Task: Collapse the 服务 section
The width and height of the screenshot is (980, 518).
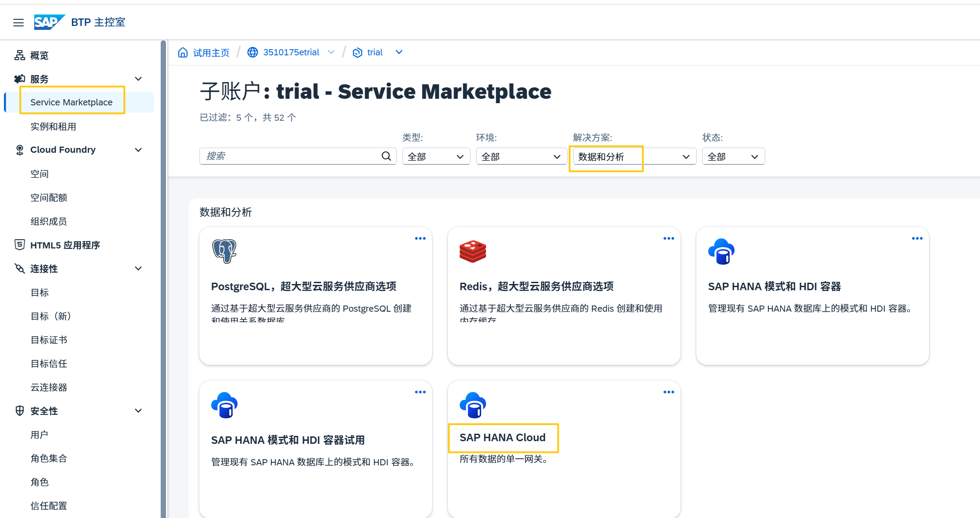Action: pyautogui.click(x=138, y=79)
